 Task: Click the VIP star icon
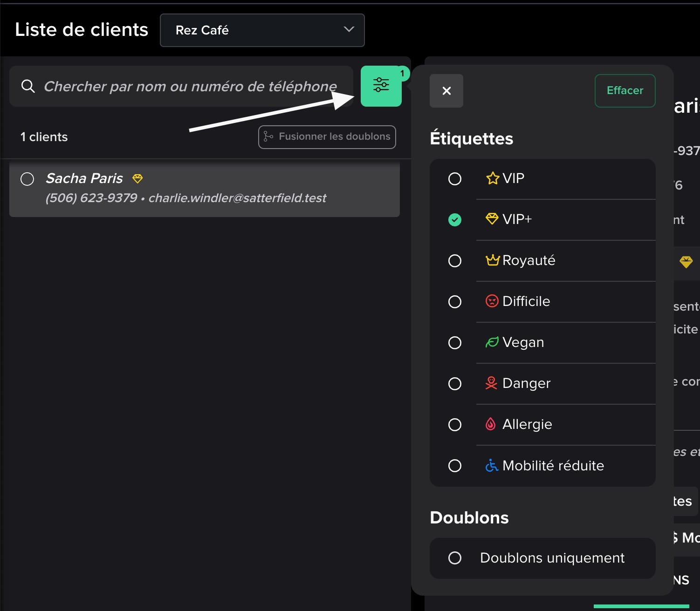pos(492,178)
